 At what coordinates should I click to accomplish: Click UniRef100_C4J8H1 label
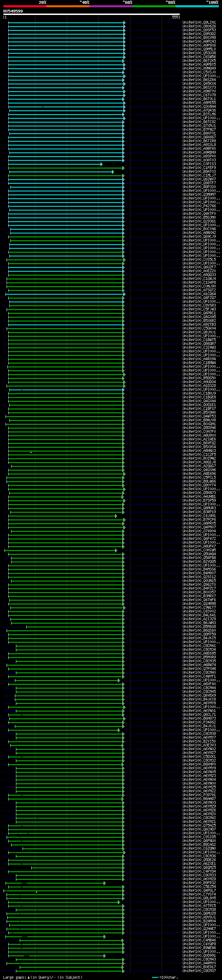(x=199, y=516)
